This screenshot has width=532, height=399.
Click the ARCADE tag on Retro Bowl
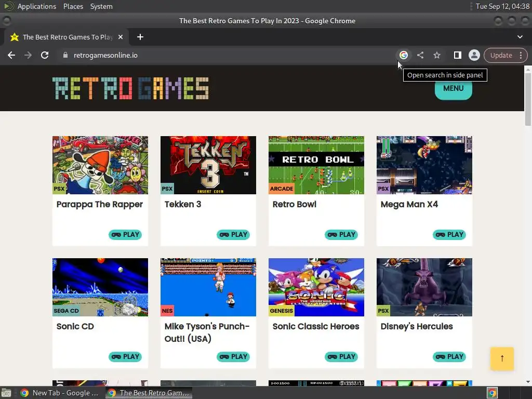click(281, 189)
